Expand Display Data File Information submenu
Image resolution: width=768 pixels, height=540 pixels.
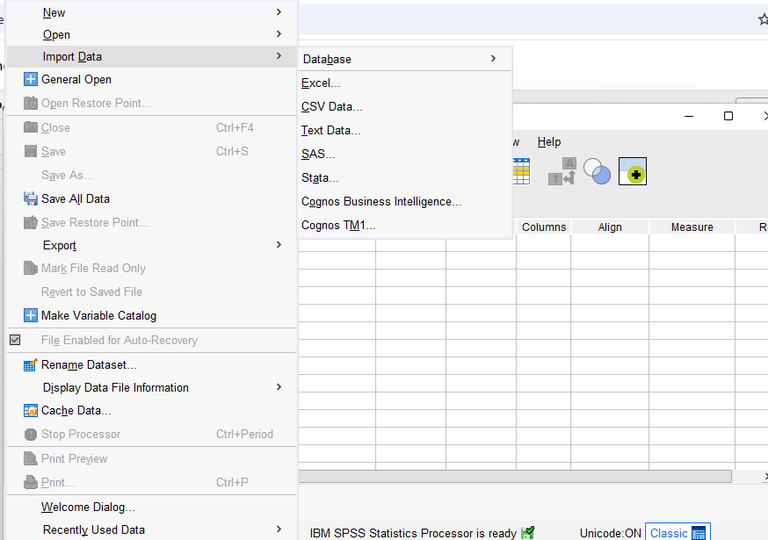tap(279, 387)
